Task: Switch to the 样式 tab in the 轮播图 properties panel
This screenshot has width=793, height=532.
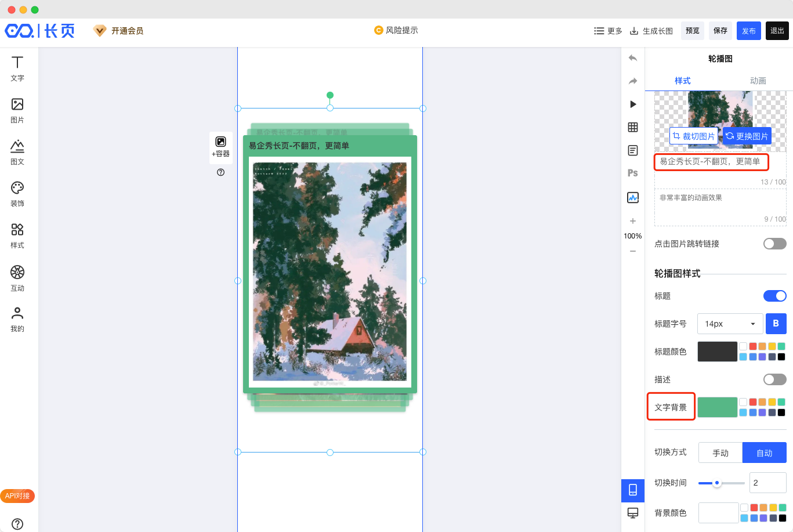Action: pos(683,81)
